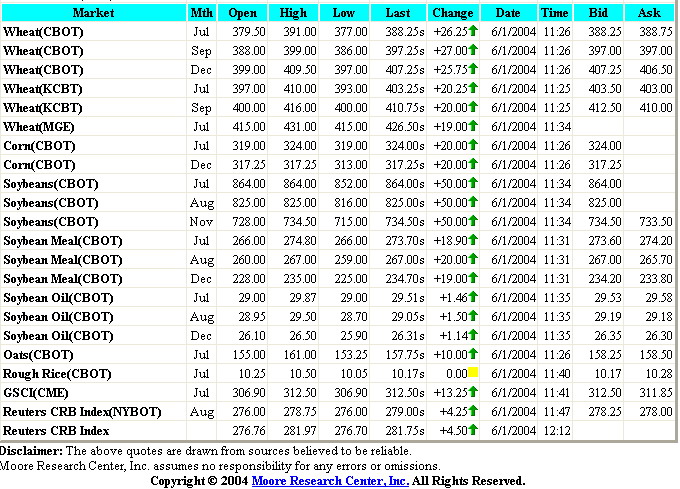
Task: Click the green up arrow in Soybeans(CBOT) Jul row
Action: [x=473, y=183]
